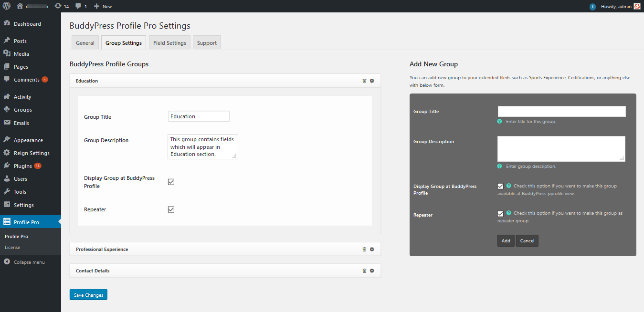Delete the Professional Experience group
Viewport: 644px width, 312px height.
tap(364, 249)
